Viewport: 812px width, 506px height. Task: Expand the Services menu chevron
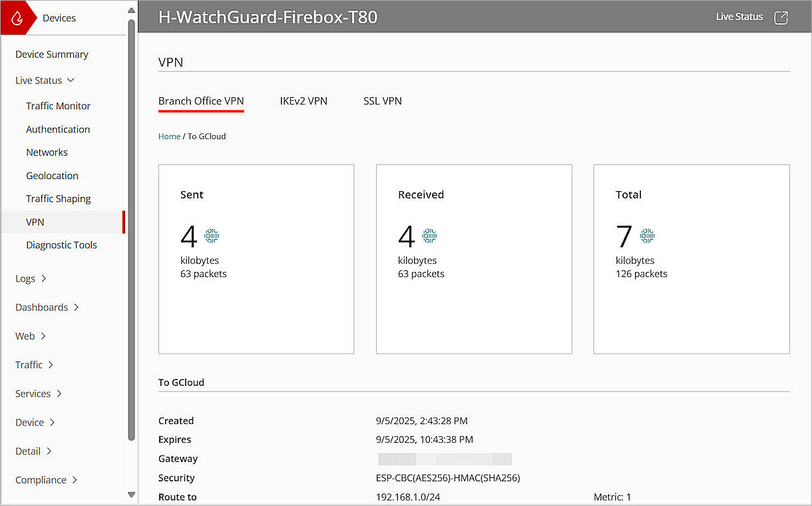coord(59,393)
